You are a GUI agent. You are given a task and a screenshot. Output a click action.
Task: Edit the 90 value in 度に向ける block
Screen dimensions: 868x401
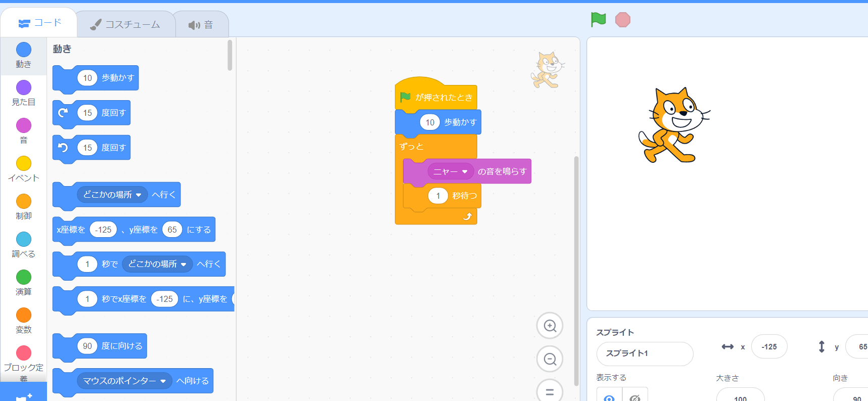87,346
